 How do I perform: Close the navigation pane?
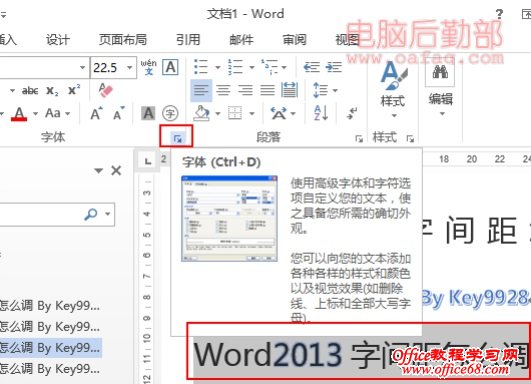pyautogui.click(x=116, y=170)
